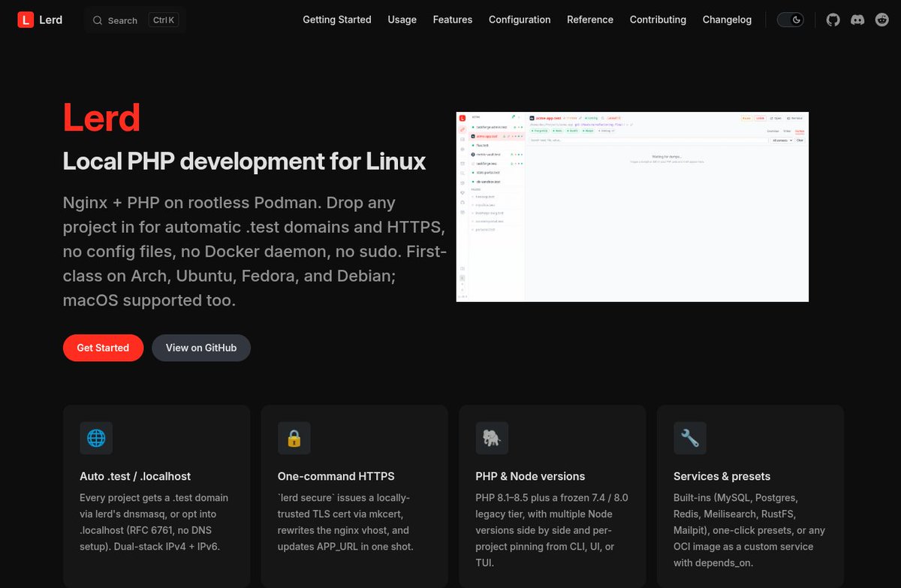Click 'Local PHP development for Linux' tagline
This screenshot has width=901, height=588.
pos(244,161)
